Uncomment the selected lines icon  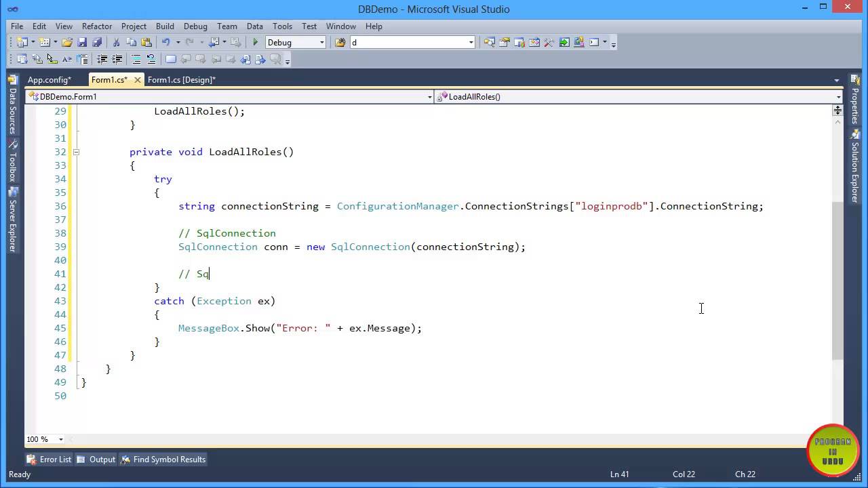[x=151, y=59]
